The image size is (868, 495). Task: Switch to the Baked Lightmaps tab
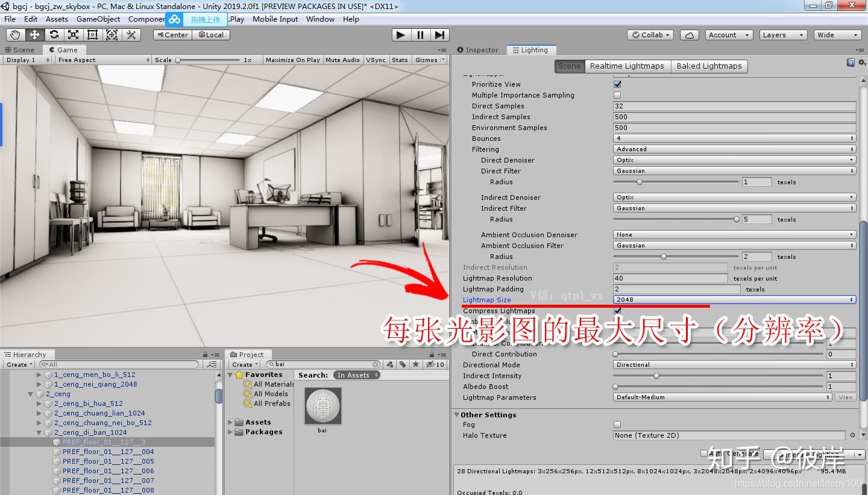tap(709, 66)
